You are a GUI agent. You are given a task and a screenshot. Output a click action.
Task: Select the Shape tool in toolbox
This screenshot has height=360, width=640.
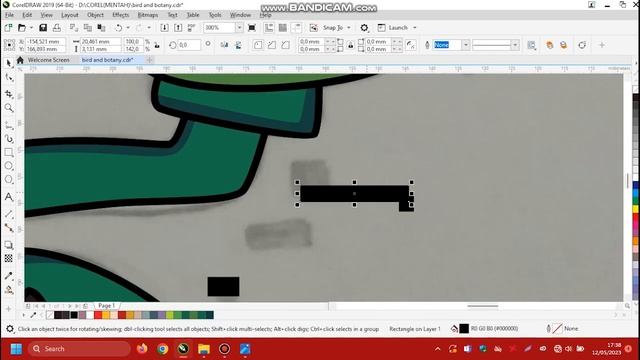9,78
